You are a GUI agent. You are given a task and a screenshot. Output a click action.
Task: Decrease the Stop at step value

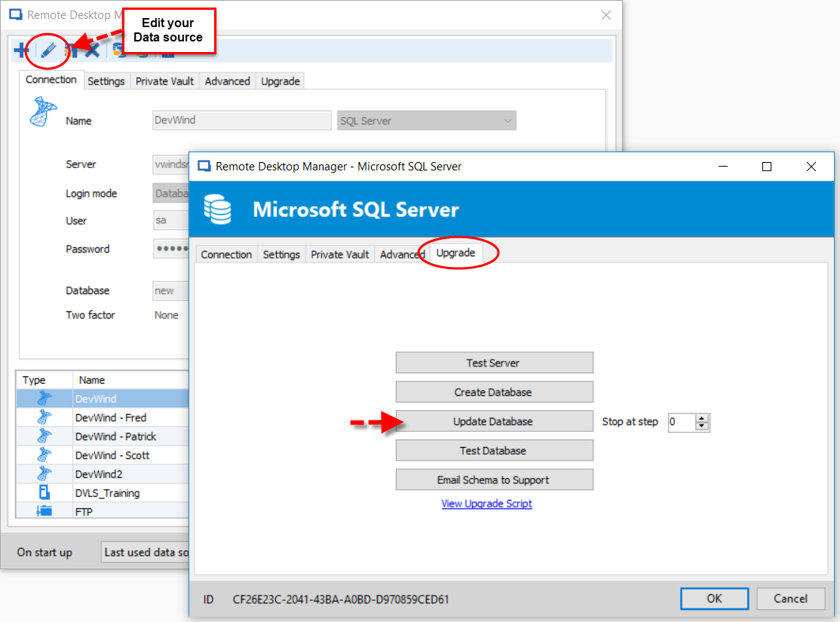coord(702,426)
